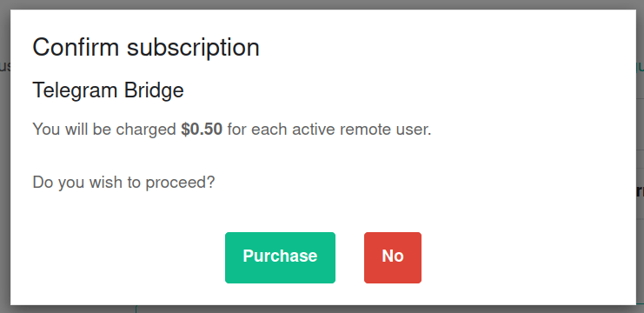The height and width of the screenshot is (313, 644).
Task: Click dimmed overlay strip below the dialog
Action: [x=322, y=309]
